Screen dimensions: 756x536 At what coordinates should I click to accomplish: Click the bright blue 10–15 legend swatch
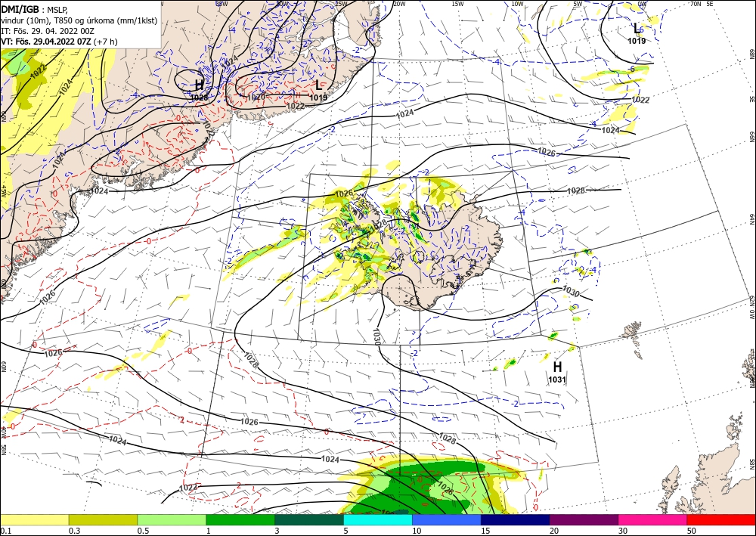point(447,519)
